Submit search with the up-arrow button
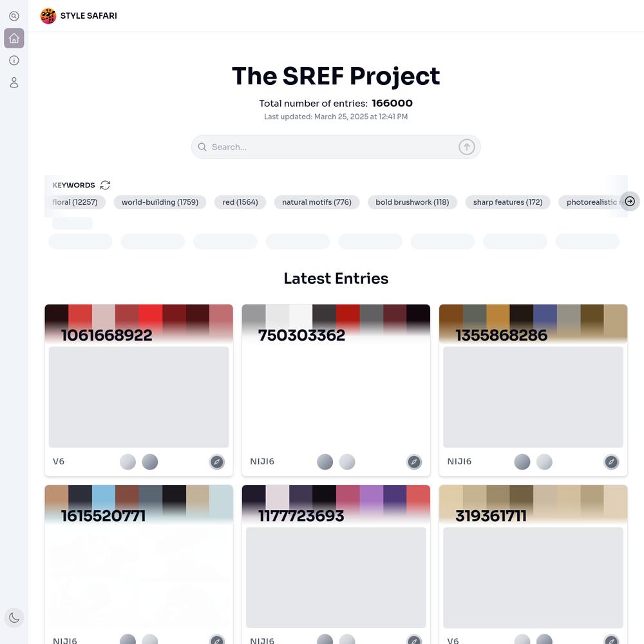The height and width of the screenshot is (644, 644). (466, 147)
